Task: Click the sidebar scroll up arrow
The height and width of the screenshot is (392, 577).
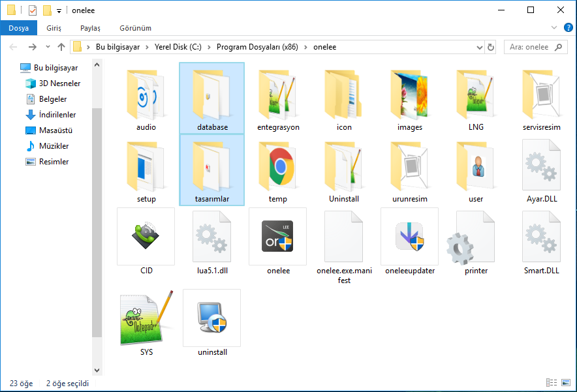Action: (97, 65)
